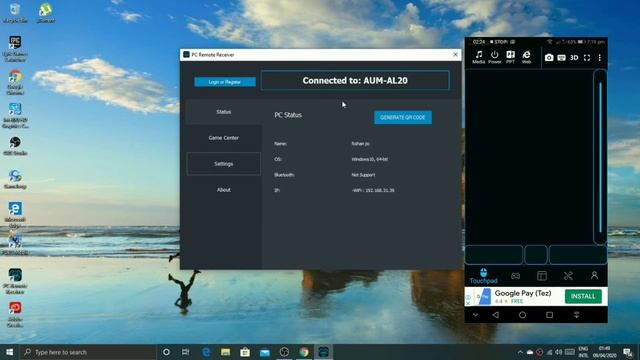Tap the Power icon in phone toolbar
This screenshot has width=640, height=360.
pyautogui.click(x=494, y=57)
